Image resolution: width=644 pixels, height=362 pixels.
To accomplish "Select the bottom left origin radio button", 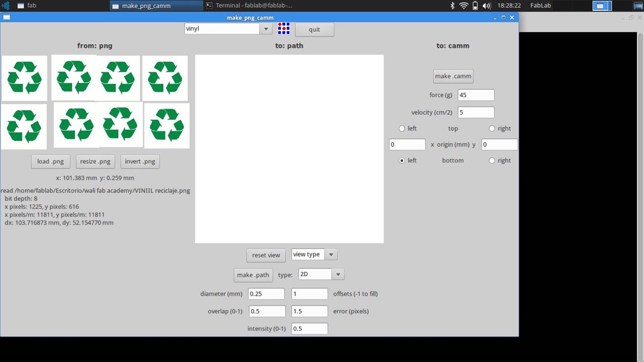I will (x=401, y=160).
